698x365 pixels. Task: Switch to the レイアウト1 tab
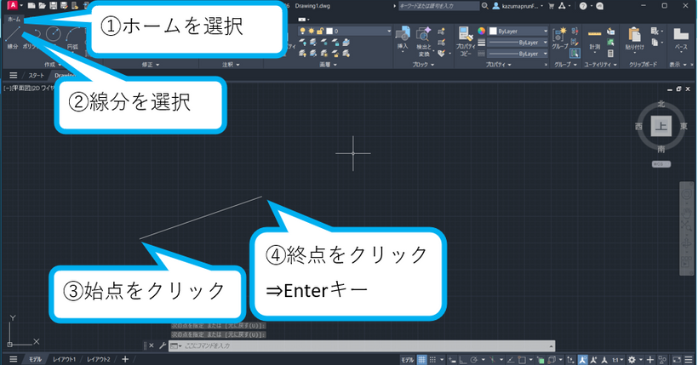pos(64,359)
